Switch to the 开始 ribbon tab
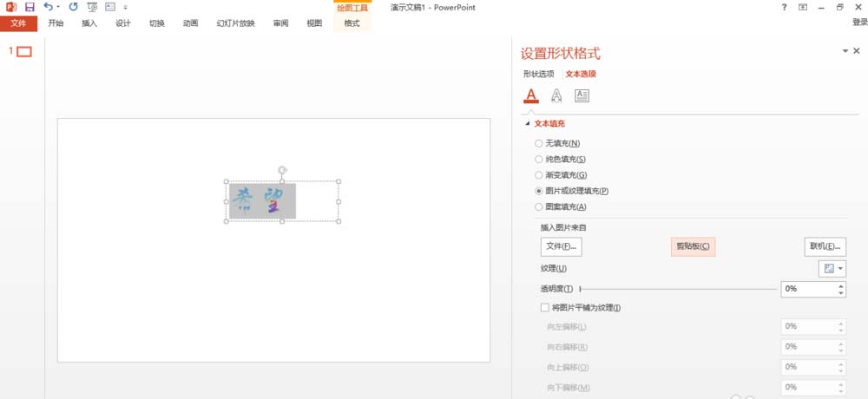 [x=56, y=23]
